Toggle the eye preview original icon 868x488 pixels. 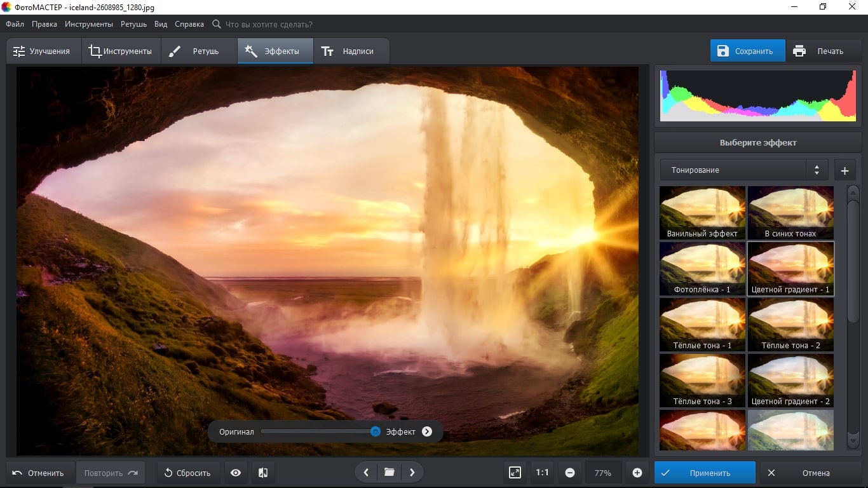point(236,473)
